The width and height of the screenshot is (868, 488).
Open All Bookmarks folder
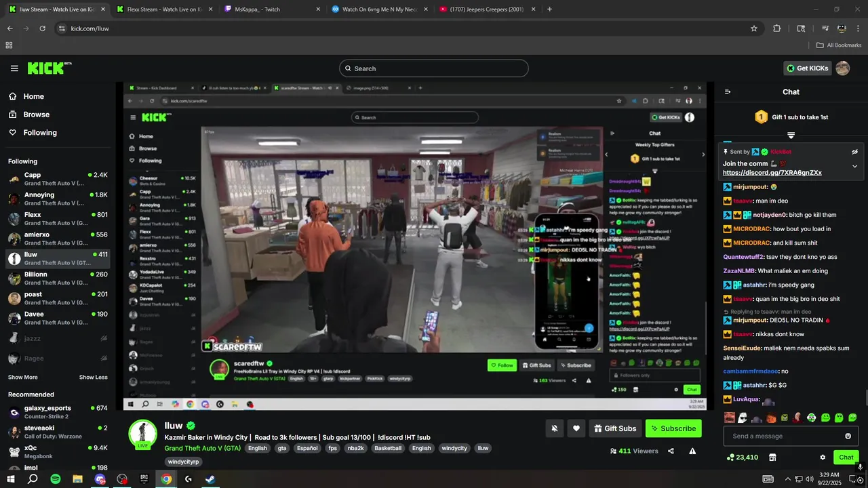click(839, 45)
